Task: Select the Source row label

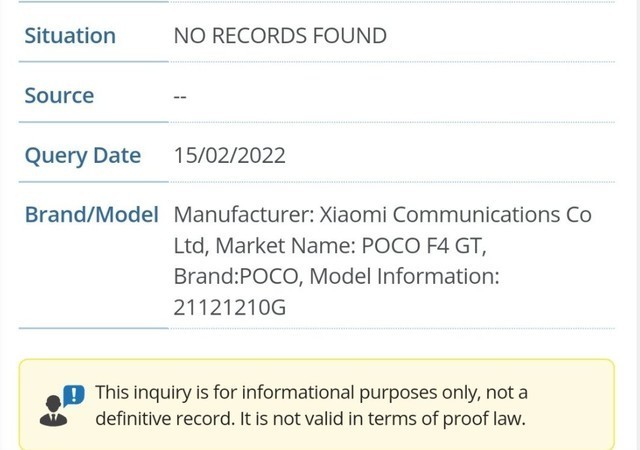Action: [59, 96]
